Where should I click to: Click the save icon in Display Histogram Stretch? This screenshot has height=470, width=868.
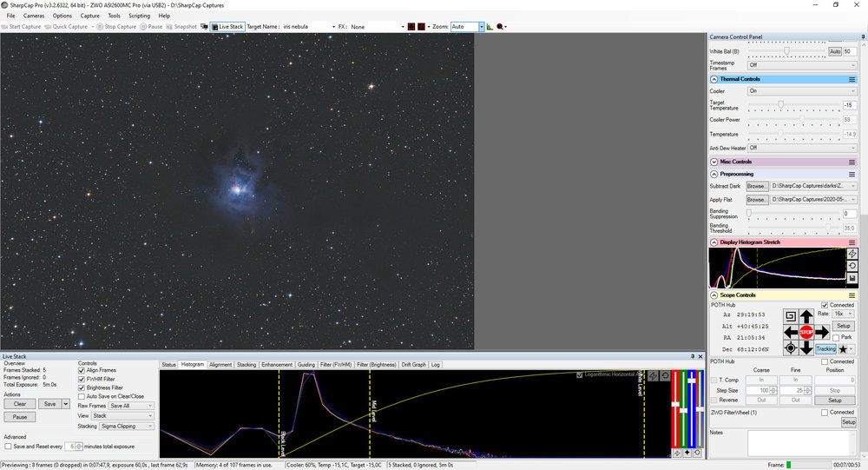tap(852, 278)
